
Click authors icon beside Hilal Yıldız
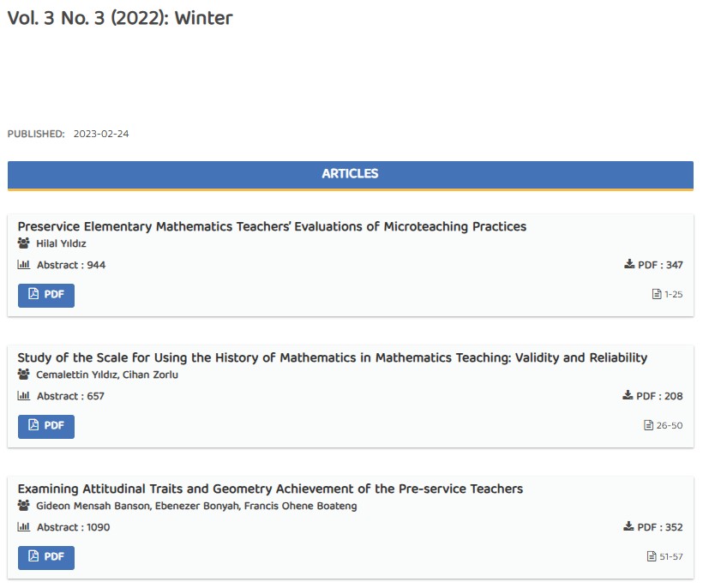(24, 243)
